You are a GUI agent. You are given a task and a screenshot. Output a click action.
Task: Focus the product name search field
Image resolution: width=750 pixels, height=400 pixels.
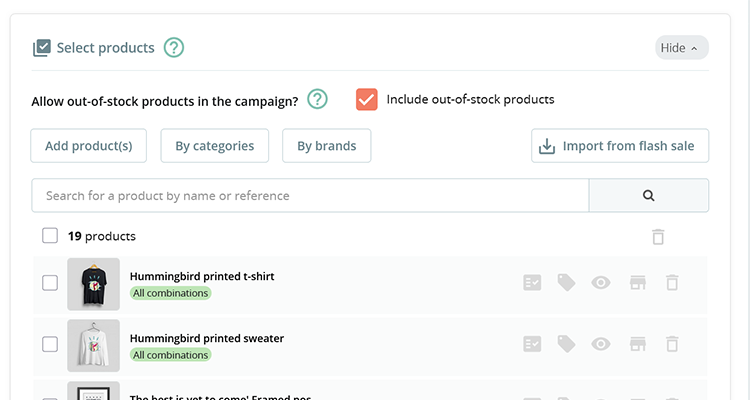(x=310, y=196)
